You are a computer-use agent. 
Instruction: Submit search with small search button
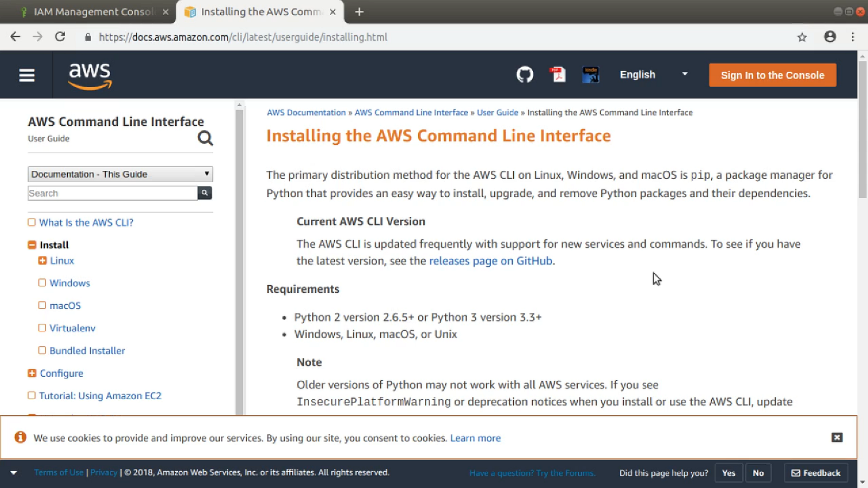pos(205,193)
